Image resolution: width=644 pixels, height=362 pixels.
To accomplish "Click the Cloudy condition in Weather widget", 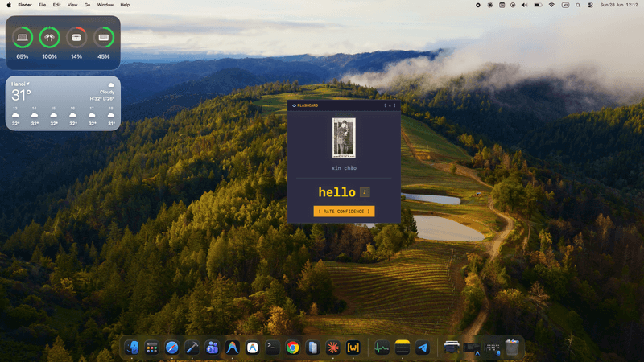I will click(107, 92).
